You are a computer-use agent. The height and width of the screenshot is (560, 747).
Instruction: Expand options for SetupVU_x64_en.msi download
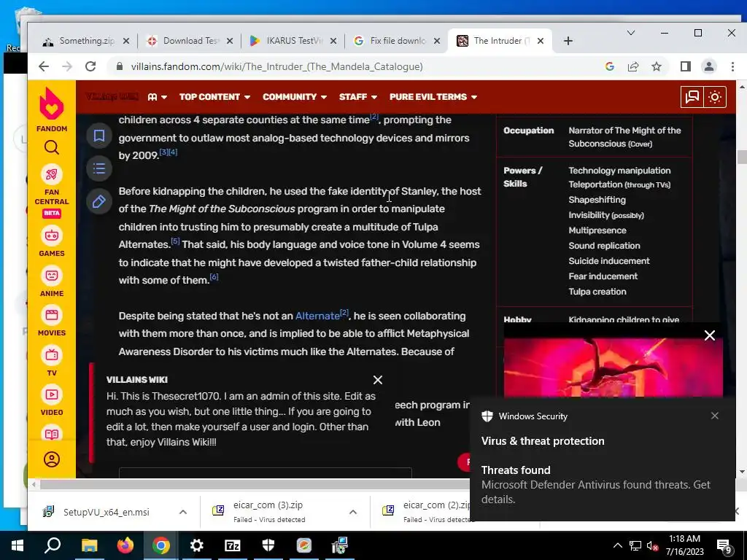(x=183, y=512)
